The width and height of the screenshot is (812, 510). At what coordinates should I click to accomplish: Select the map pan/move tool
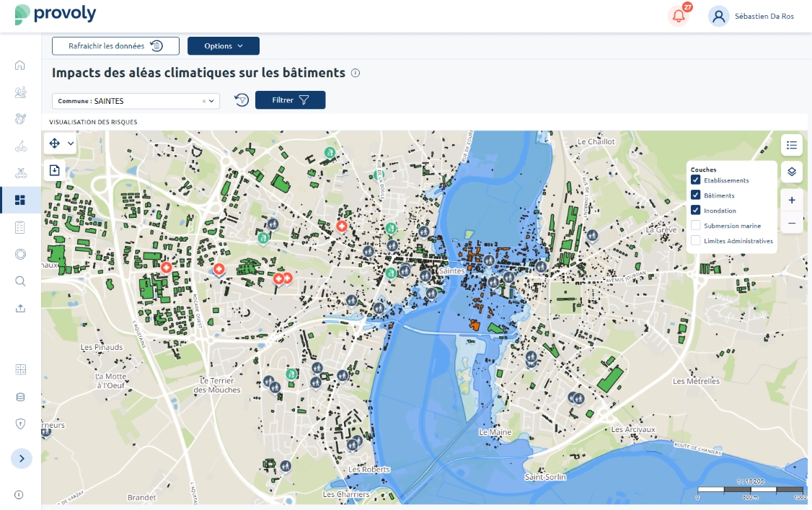54,144
